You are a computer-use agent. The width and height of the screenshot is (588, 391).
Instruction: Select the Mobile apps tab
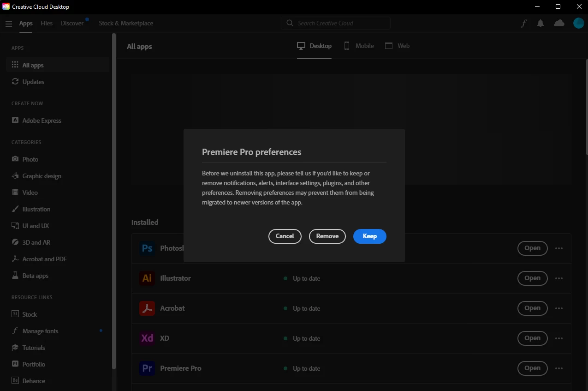[359, 46]
